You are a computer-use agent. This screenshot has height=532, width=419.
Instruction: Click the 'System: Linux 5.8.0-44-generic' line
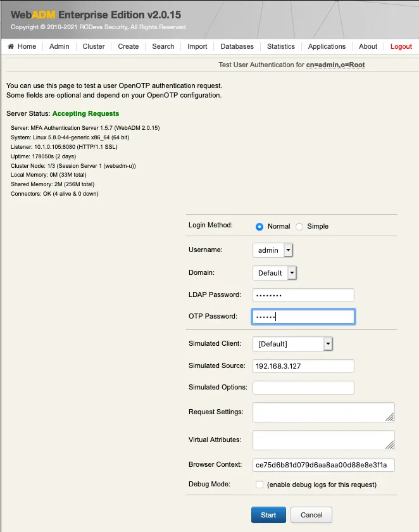(70, 137)
